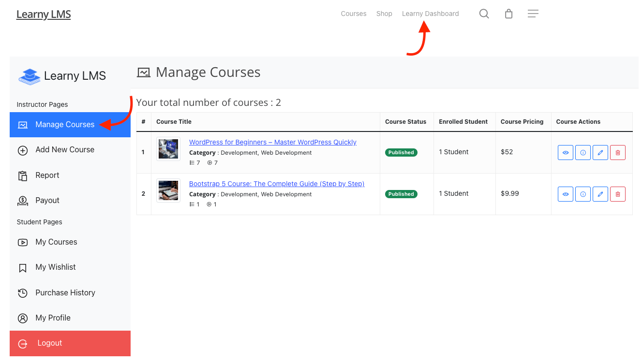Click Published badge for Bootstrap 5 Course
This screenshot has width=642, height=364.
401,194
